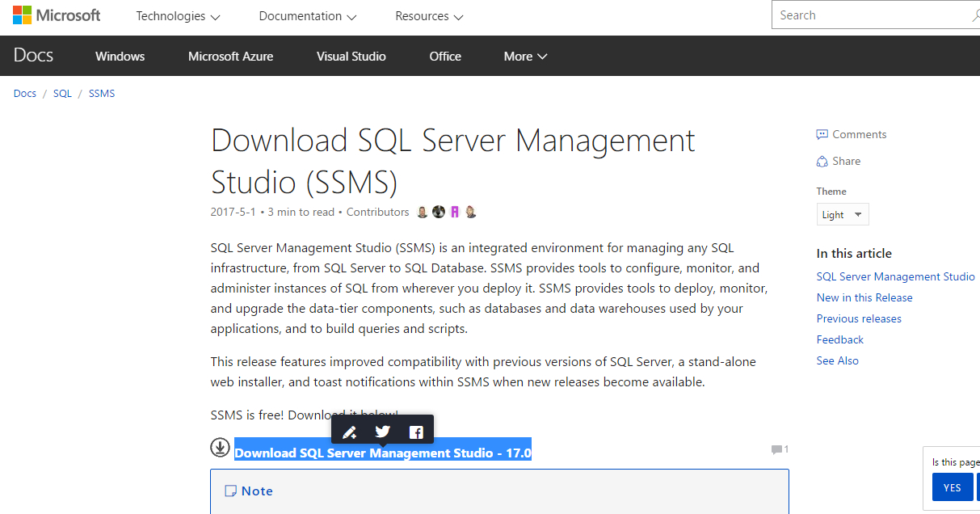Open Visual Studio docs section
This screenshot has height=514, width=980.
pyautogui.click(x=351, y=57)
